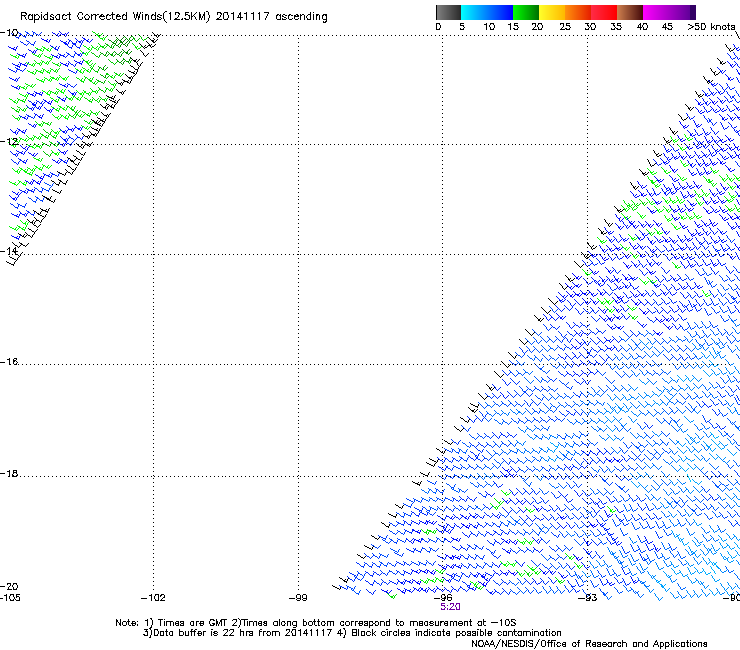Click the '-20' latitude axis label

pyautogui.click(x=9, y=586)
